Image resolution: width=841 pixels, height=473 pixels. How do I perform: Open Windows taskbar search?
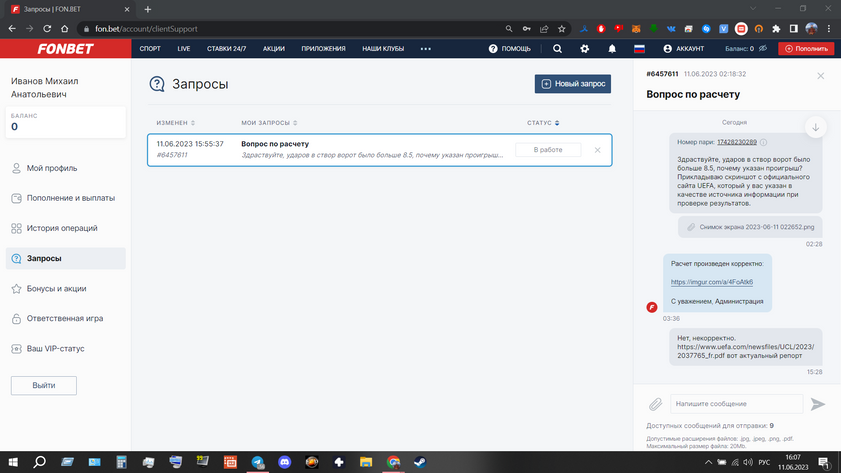click(x=39, y=462)
